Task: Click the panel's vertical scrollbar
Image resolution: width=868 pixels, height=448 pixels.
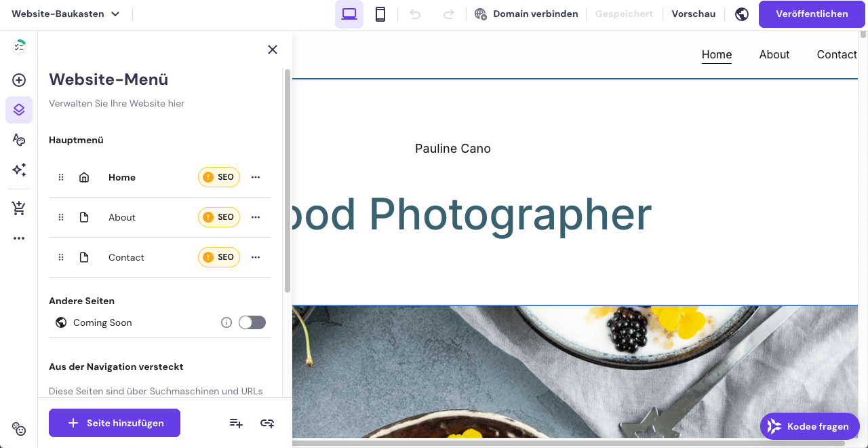Action: (x=288, y=181)
